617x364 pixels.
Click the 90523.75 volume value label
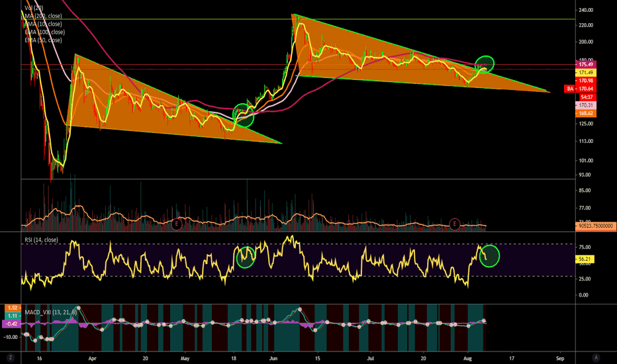point(596,226)
